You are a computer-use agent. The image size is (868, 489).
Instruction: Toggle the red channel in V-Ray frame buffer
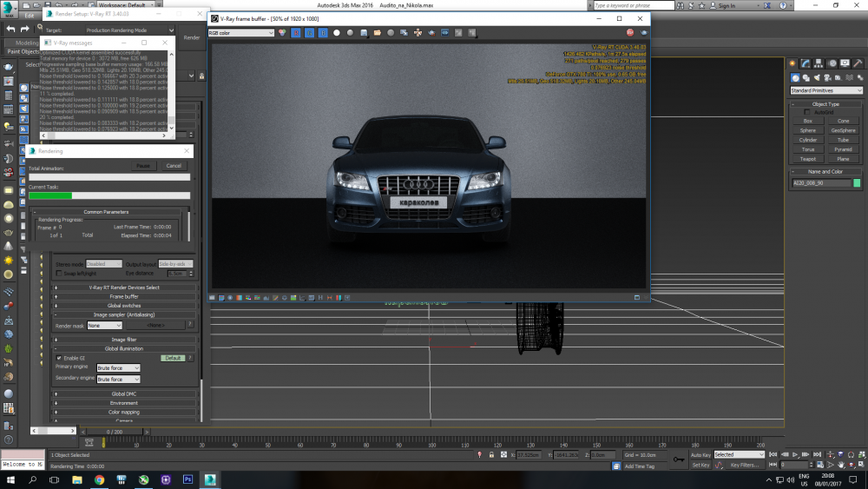(x=296, y=33)
